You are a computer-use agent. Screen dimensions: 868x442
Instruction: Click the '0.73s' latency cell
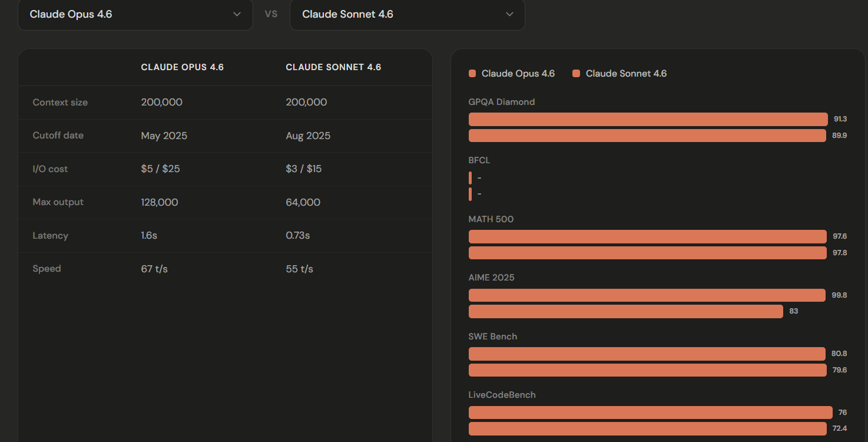298,236
